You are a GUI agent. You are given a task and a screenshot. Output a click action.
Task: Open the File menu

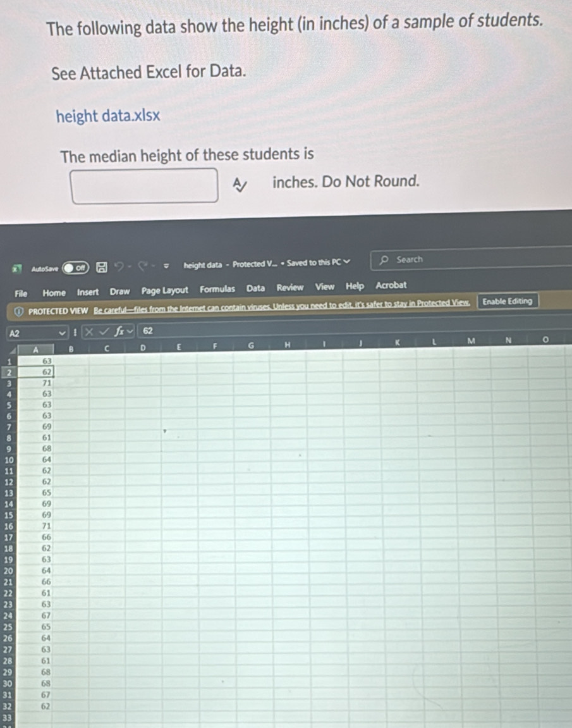coord(21,293)
